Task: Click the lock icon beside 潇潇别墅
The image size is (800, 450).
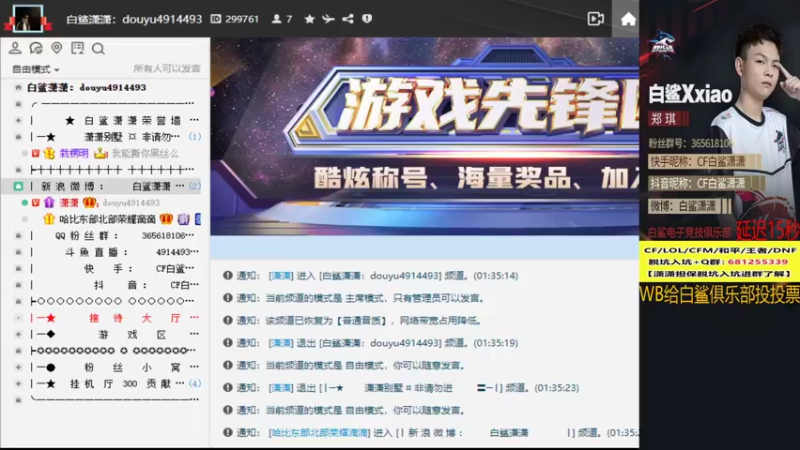Action: pos(18,137)
